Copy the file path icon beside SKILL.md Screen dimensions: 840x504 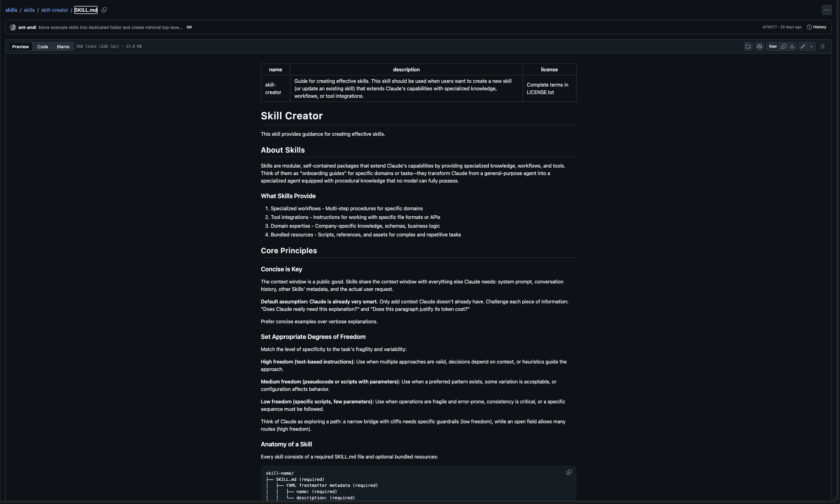(x=104, y=10)
